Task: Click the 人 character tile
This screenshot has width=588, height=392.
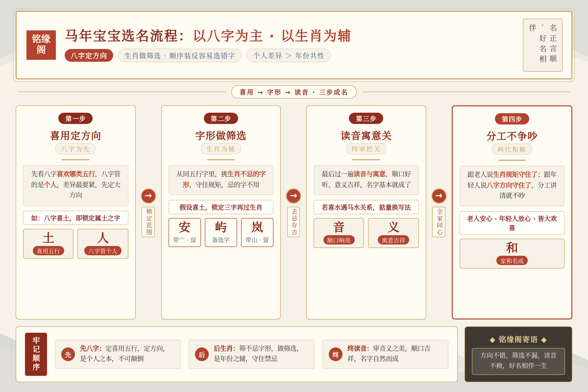Action: 103,244
